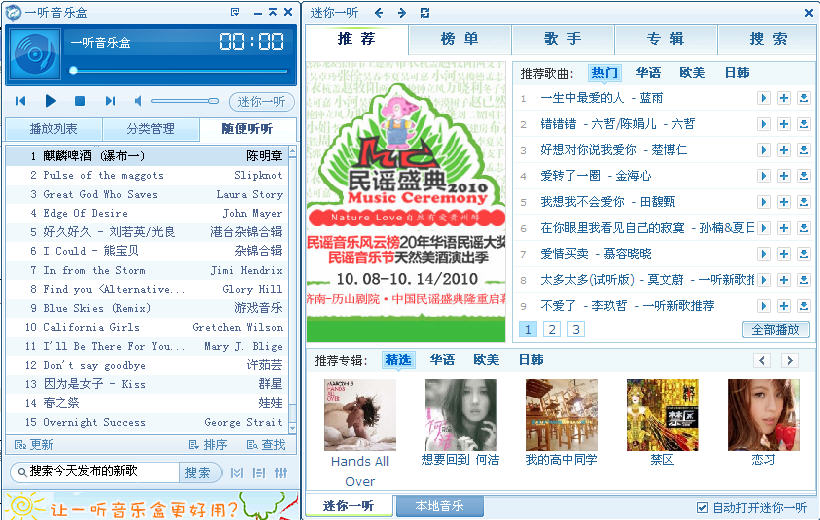Show next recommended albums with right arrow
820x520 pixels.
tap(789, 360)
